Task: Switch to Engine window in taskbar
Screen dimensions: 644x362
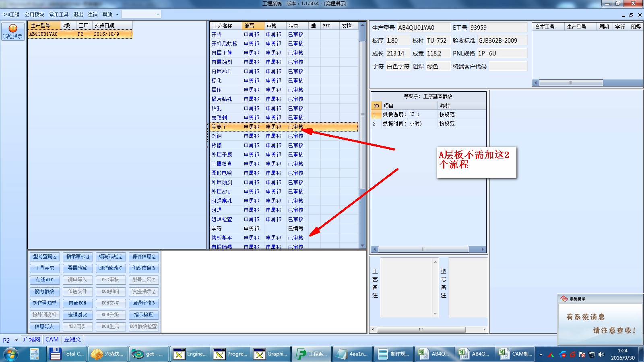Action: (190, 354)
